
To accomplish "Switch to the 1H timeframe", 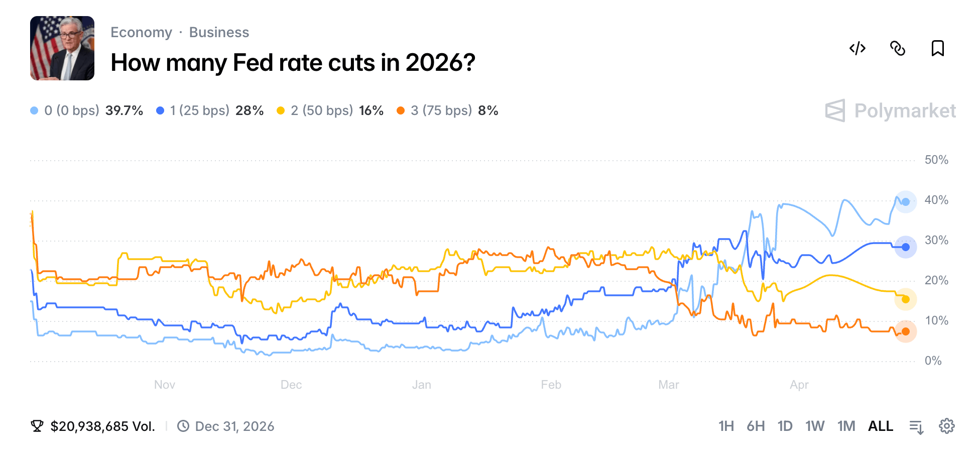I will tap(726, 426).
